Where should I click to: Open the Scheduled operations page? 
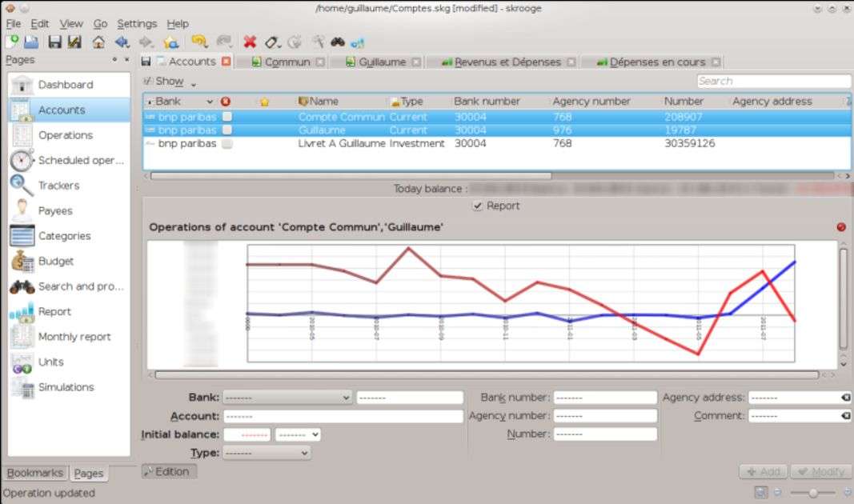[x=69, y=161]
